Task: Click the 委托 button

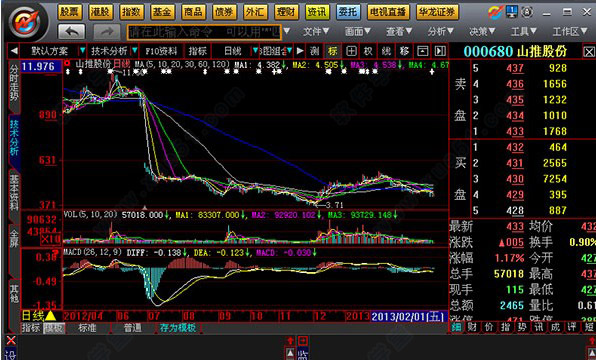Action: (x=349, y=13)
